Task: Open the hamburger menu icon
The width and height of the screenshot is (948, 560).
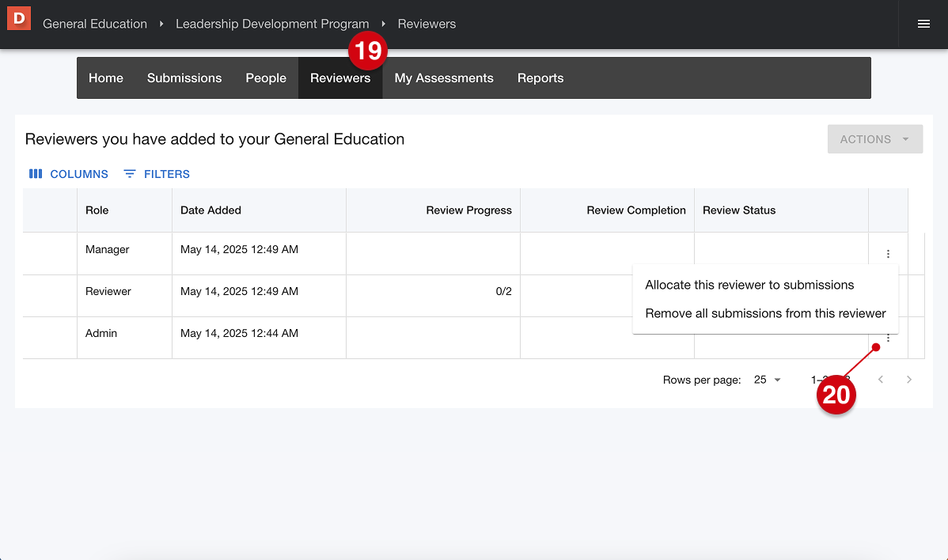Action: [x=923, y=25]
